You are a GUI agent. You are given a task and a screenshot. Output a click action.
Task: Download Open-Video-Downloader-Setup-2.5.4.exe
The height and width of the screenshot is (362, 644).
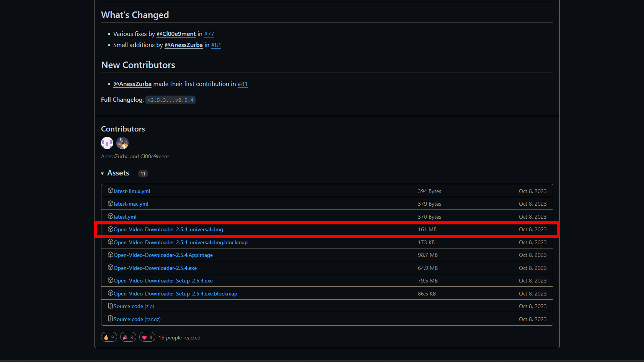coord(163,281)
